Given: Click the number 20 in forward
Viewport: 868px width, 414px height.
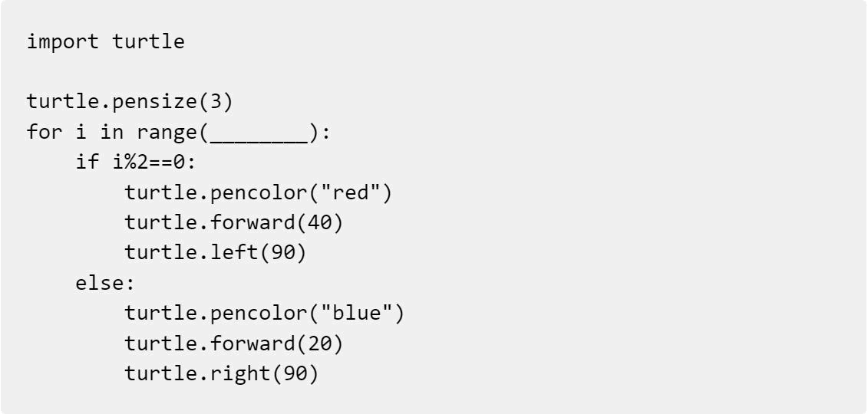Looking at the screenshot, I should [318, 343].
